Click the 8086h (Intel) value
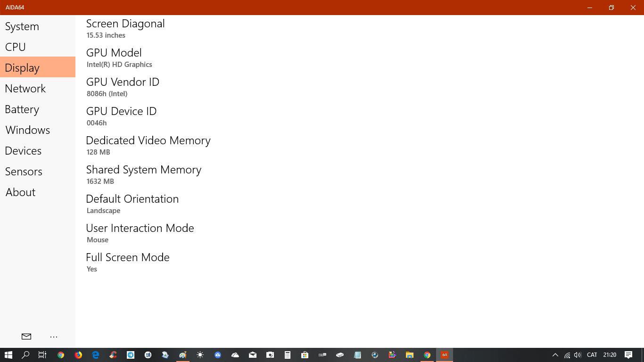 coord(107,94)
